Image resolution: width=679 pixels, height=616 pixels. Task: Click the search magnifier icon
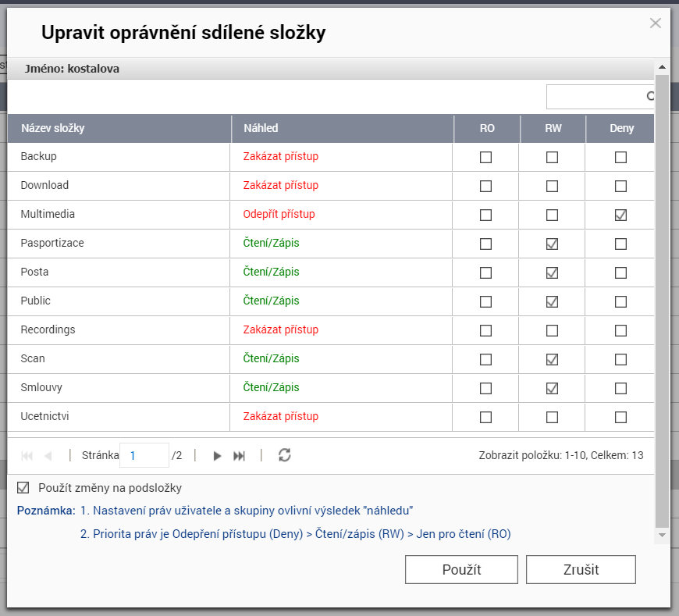pos(649,97)
